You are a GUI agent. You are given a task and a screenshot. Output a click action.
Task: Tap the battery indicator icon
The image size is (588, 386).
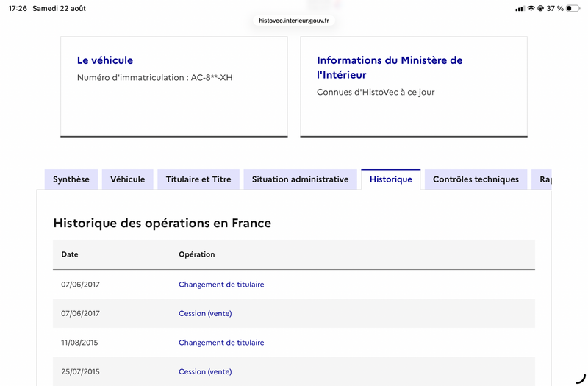pyautogui.click(x=573, y=8)
